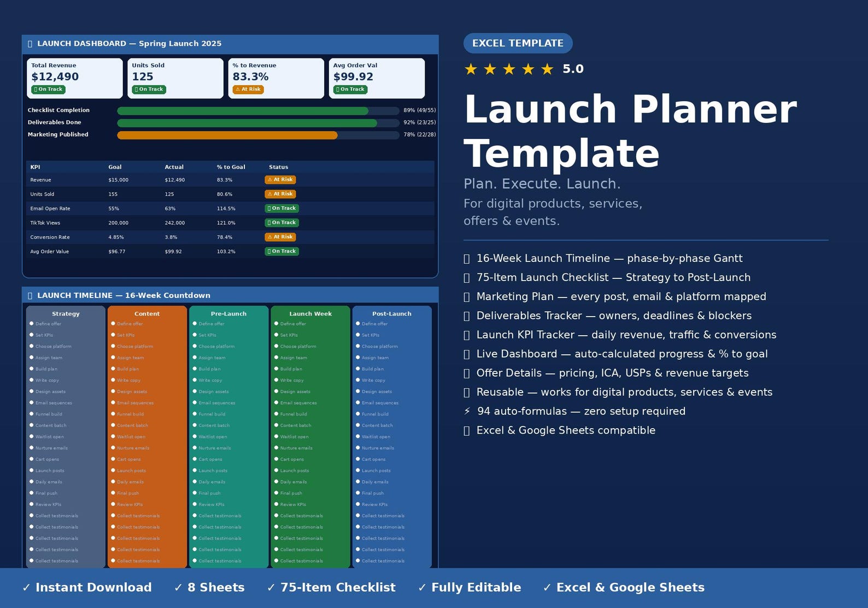Click the On Track badge in Avg Order Val card

(x=351, y=89)
